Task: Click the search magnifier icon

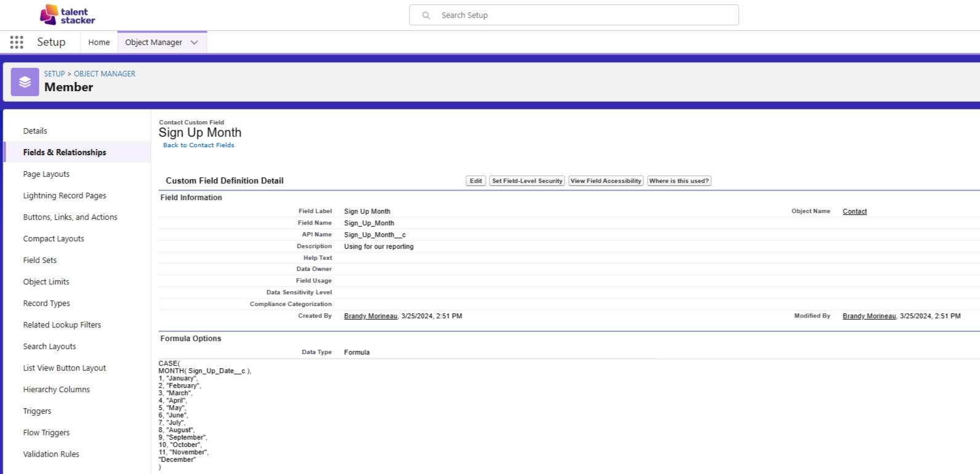Action: click(426, 15)
